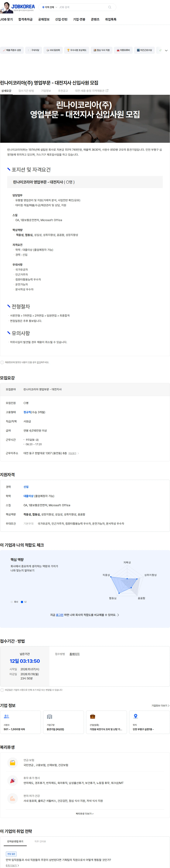Click the 기업구분 building icon card
This screenshot has width=170, height=868.
[63, 722]
